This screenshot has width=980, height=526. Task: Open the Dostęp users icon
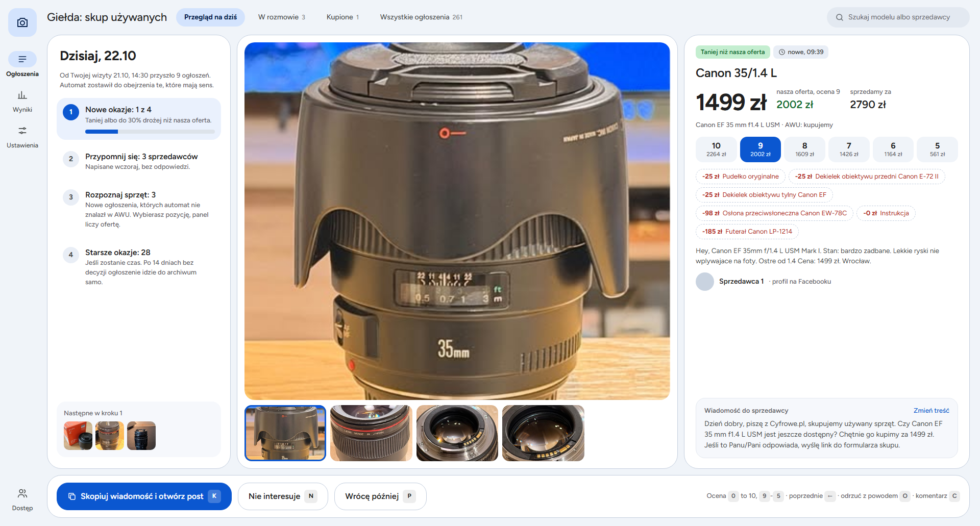22,493
